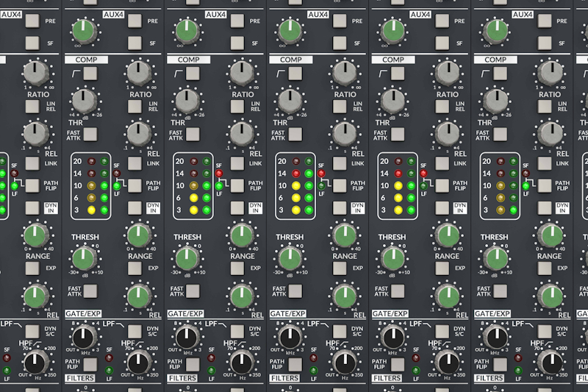This screenshot has height=392, width=588.
Task: Enable LIN REL on the leftmost strip
Action: point(33,107)
